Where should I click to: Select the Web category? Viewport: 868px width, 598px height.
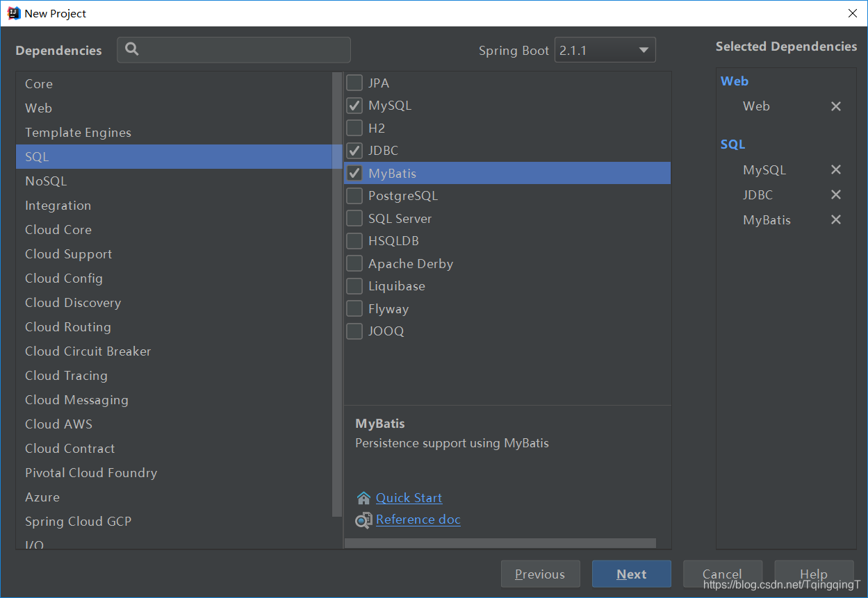174,108
